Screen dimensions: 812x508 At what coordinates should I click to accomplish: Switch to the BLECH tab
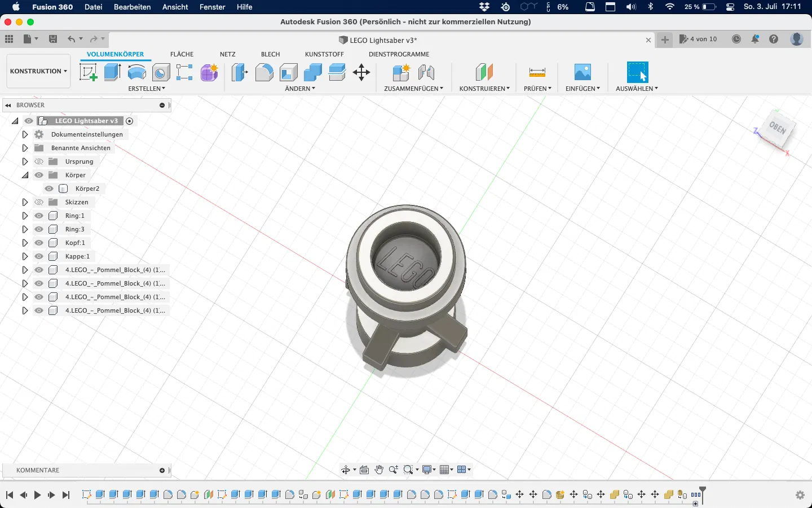[x=271, y=54]
